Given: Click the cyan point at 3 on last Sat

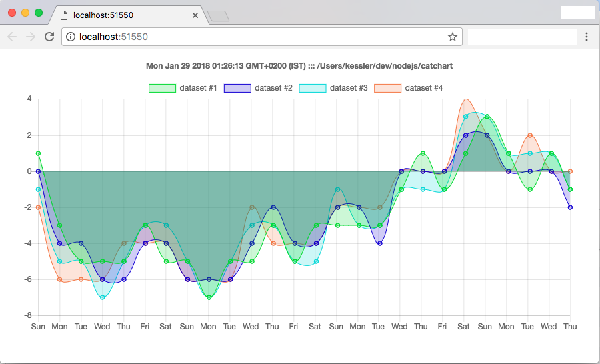Looking at the screenshot, I should tap(466, 117).
